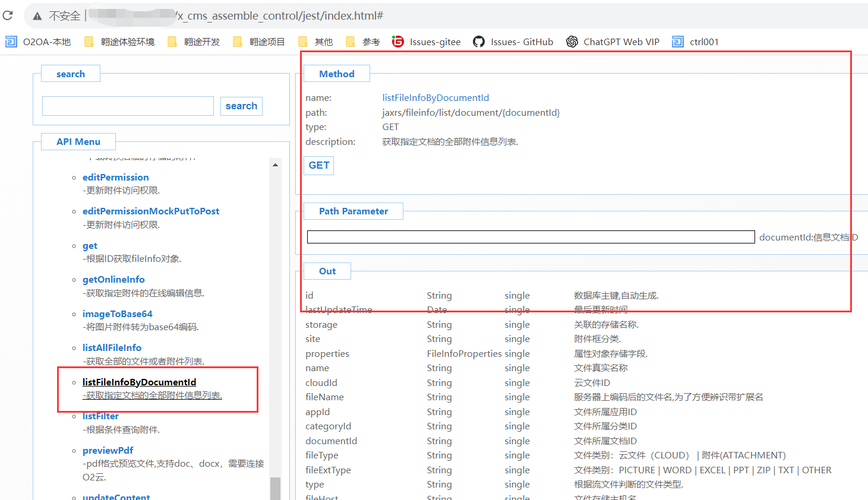Expand the 参考 bookmark folder
Image resolution: width=868 pixels, height=500 pixels.
pos(363,42)
